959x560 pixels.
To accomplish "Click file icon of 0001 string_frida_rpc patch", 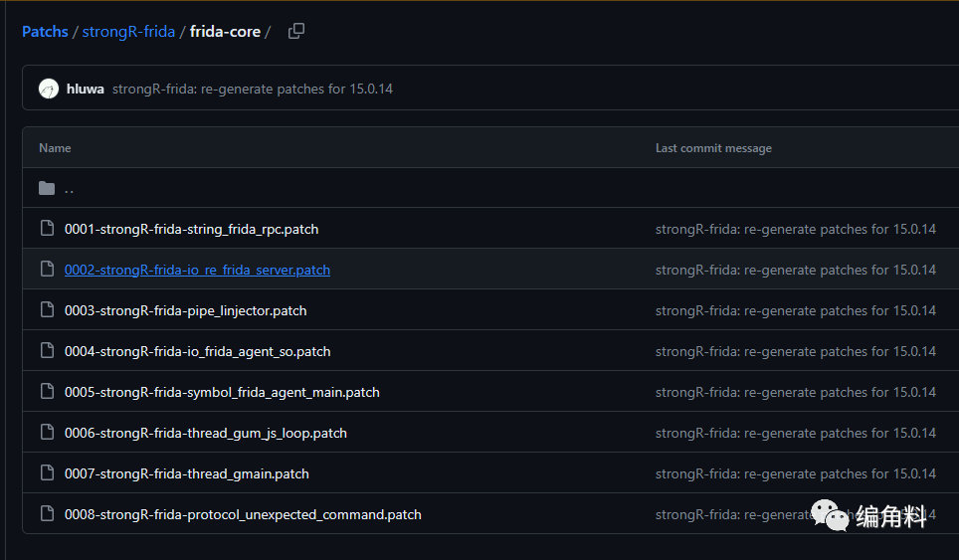I will pyautogui.click(x=47, y=229).
